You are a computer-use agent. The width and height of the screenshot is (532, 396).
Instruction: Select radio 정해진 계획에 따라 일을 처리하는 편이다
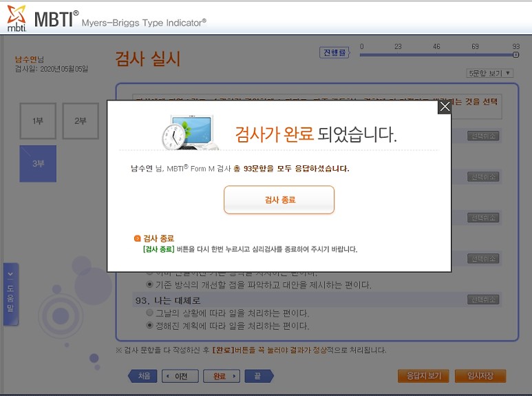tap(149, 325)
